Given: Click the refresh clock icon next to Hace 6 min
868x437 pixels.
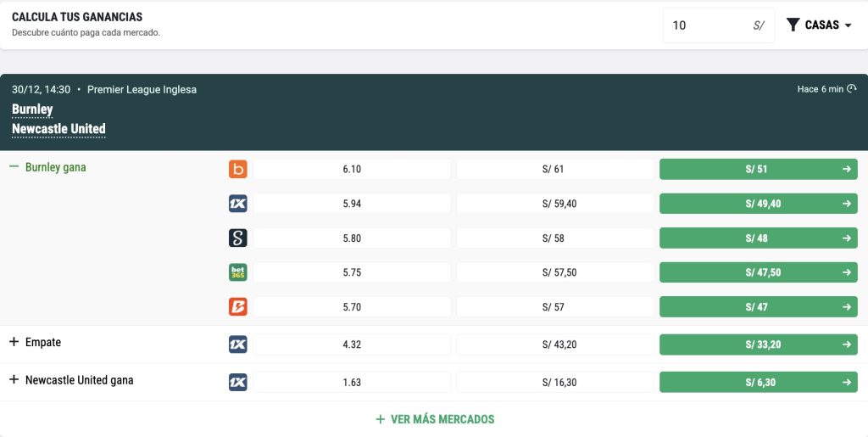Looking at the screenshot, I should pos(851,89).
